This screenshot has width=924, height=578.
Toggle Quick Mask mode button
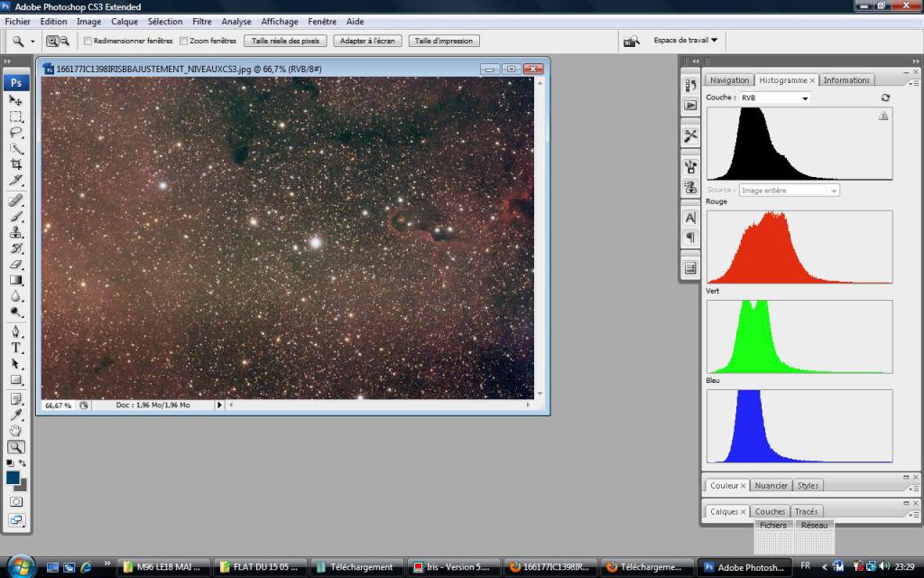click(x=16, y=501)
